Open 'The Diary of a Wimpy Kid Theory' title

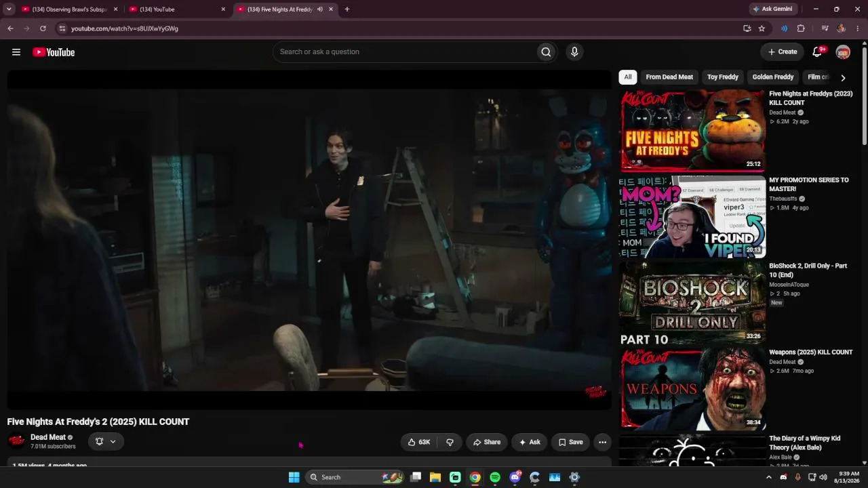805,443
